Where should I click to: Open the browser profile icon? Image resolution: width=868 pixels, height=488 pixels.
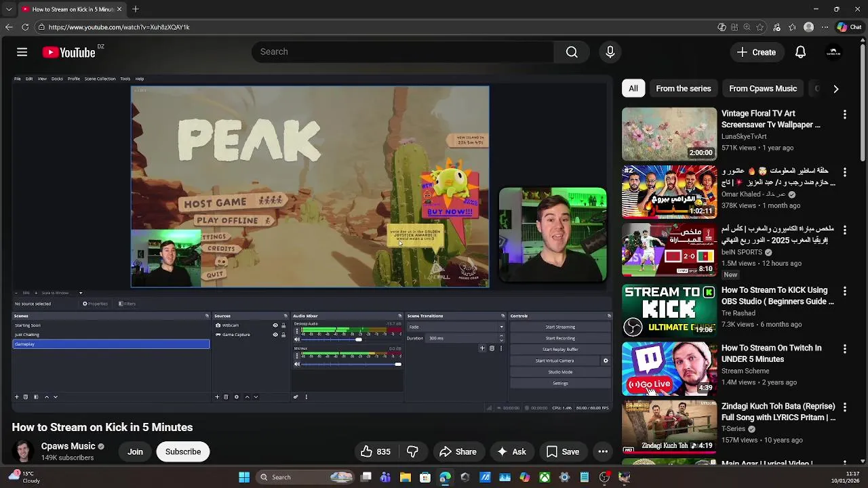click(x=808, y=27)
